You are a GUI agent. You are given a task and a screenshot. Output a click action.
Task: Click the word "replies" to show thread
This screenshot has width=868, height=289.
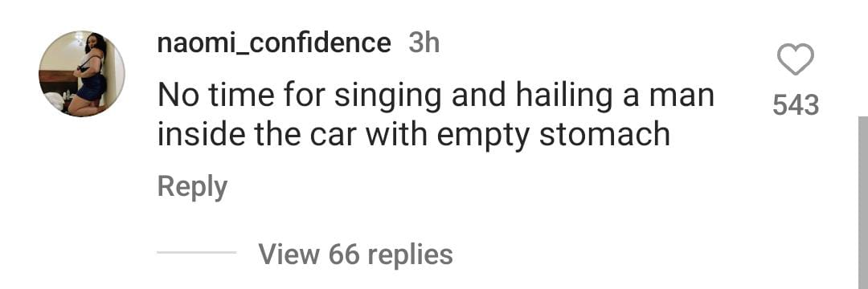tap(410, 256)
